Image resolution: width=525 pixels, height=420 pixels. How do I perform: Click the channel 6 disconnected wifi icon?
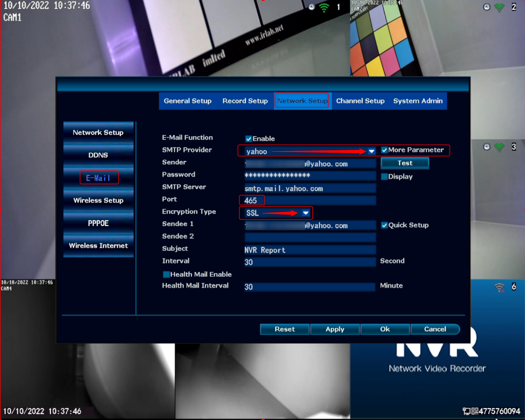tap(499, 287)
